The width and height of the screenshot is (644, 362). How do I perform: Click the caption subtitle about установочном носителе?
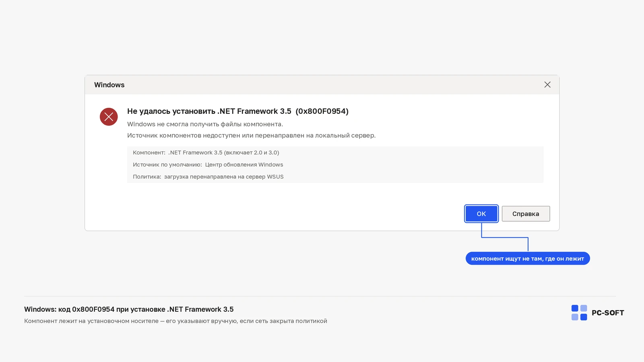(175, 321)
